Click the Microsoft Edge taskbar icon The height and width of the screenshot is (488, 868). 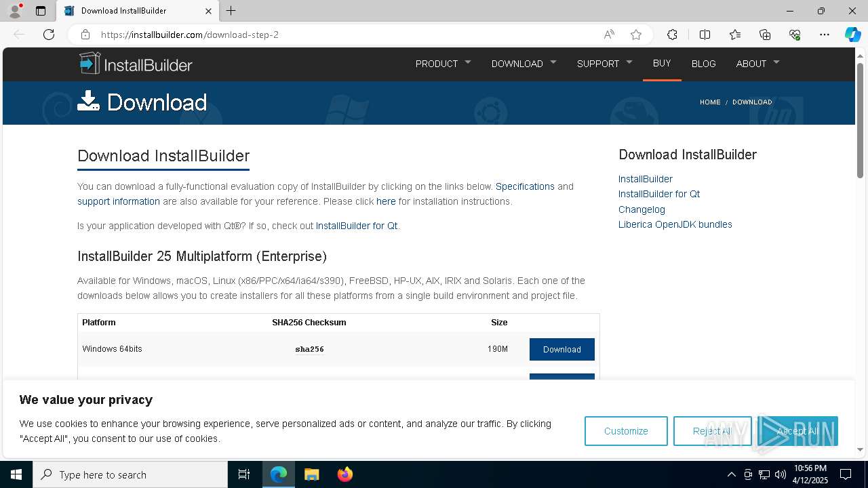pyautogui.click(x=279, y=474)
